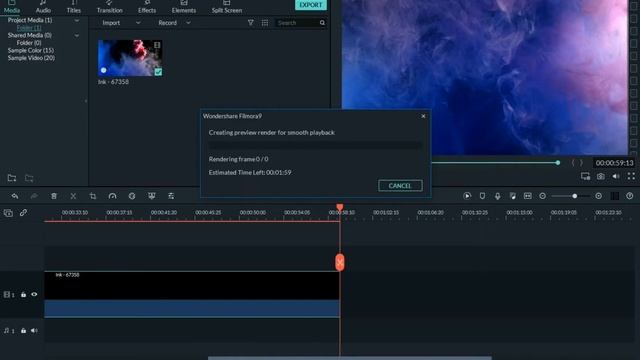Click the Add Track manager icon
This screenshot has height=360, width=640.
pyautogui.click(x=8, y=213)
